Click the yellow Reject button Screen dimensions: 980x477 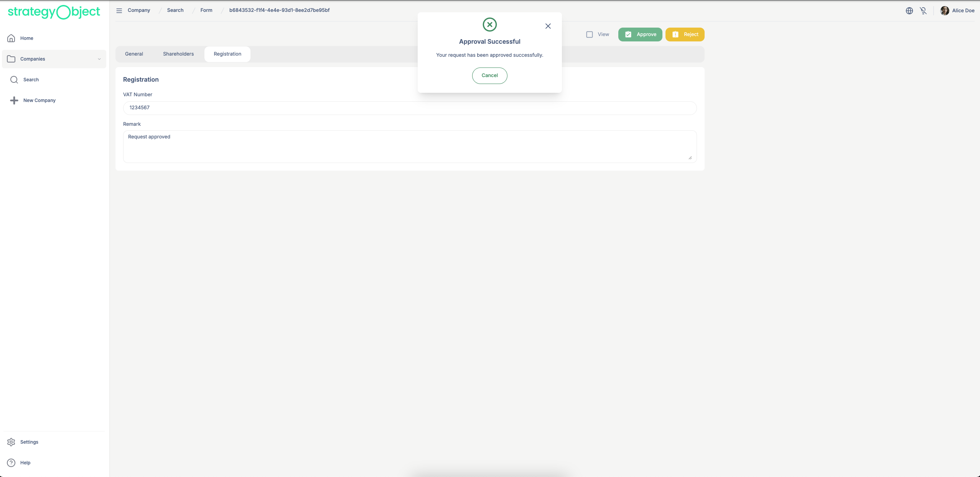click(x=685, y=35)
